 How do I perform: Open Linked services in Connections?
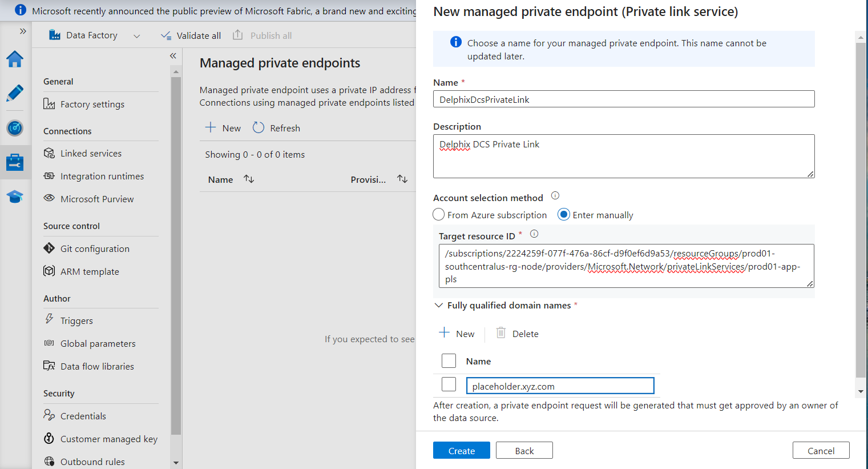(91, 154)
